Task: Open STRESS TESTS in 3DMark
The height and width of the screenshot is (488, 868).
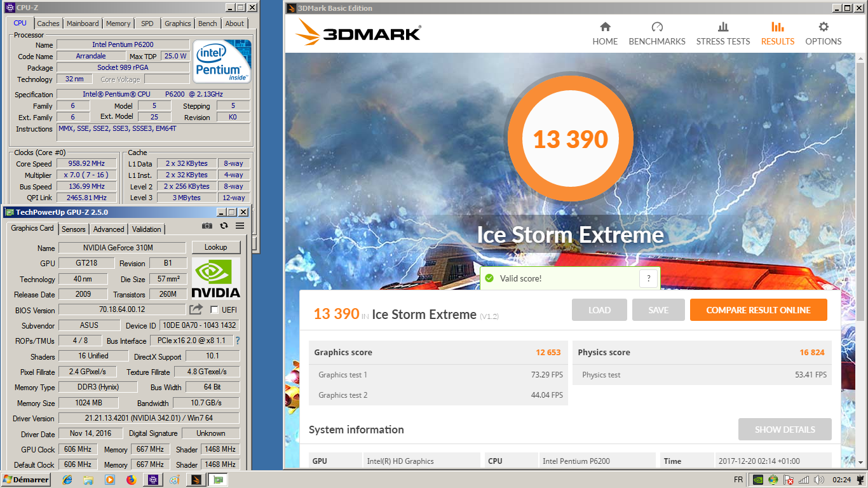Action: point(723,34)
